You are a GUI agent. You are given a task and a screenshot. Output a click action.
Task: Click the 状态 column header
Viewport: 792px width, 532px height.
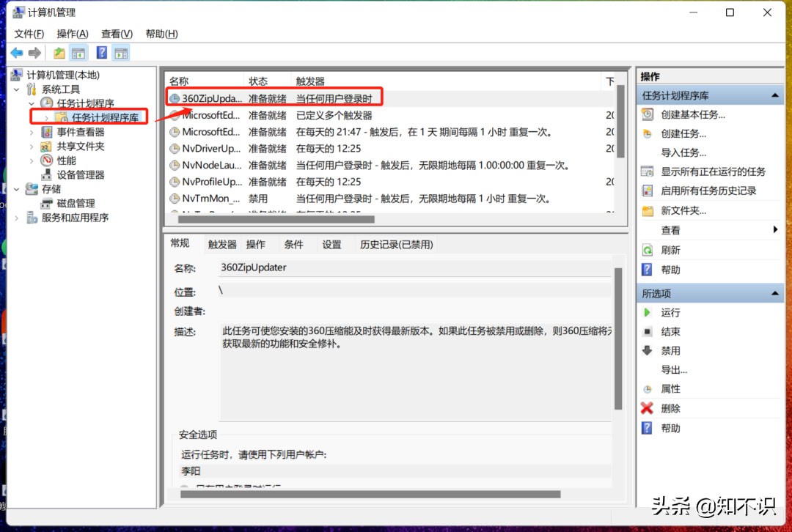pyautogui.click(x=268, y=81)
